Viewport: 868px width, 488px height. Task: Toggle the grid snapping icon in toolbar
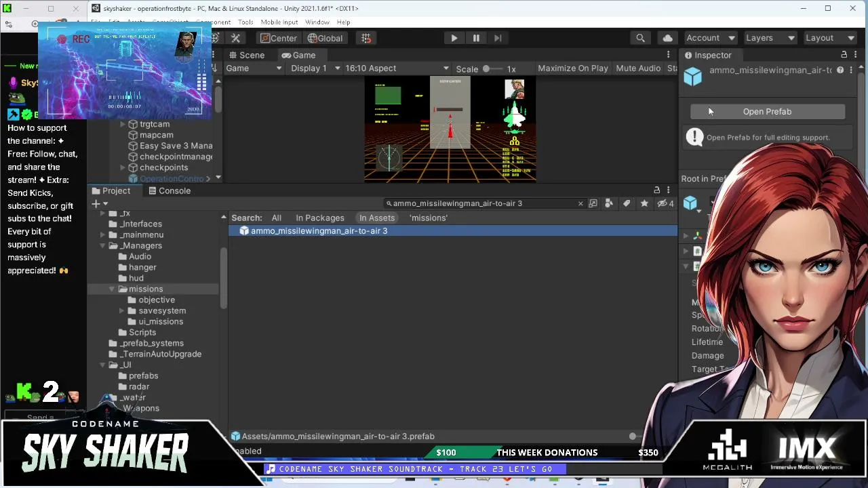tap(366, 38)
